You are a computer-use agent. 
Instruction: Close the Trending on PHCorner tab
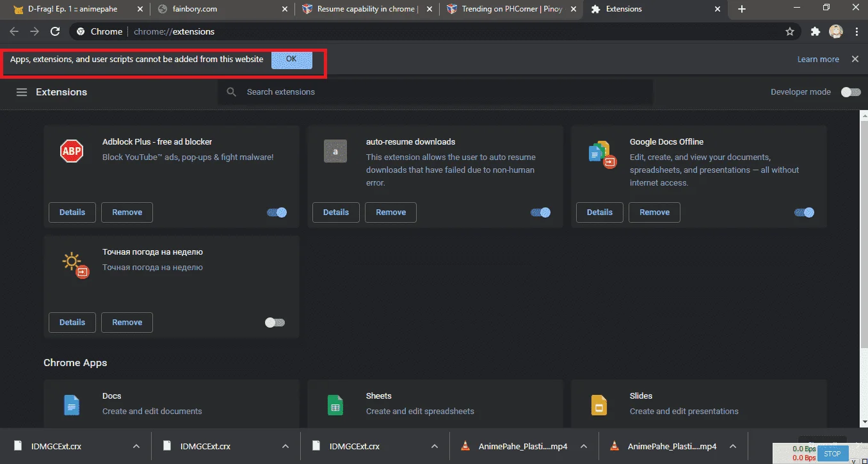[574, 9]
